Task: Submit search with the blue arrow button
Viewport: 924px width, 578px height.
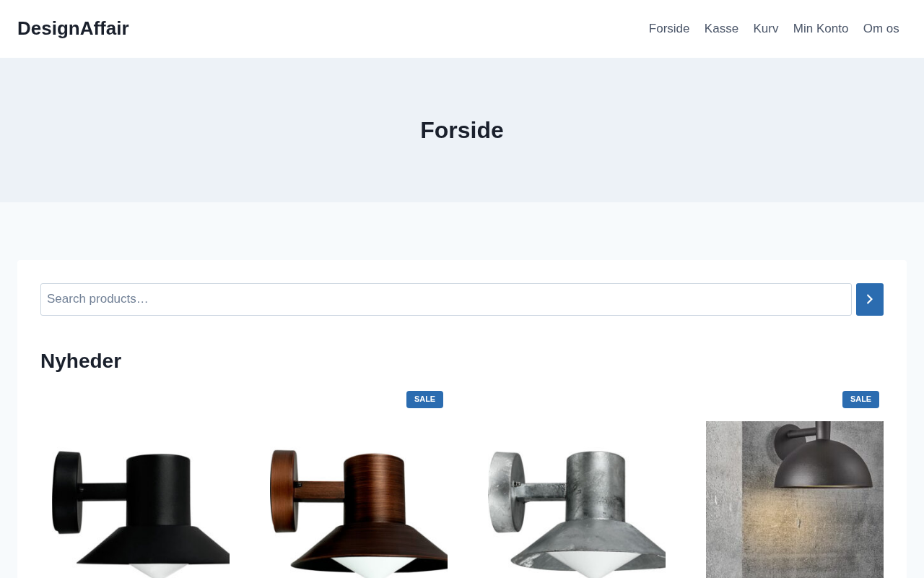Action: [x=869, y=299]
